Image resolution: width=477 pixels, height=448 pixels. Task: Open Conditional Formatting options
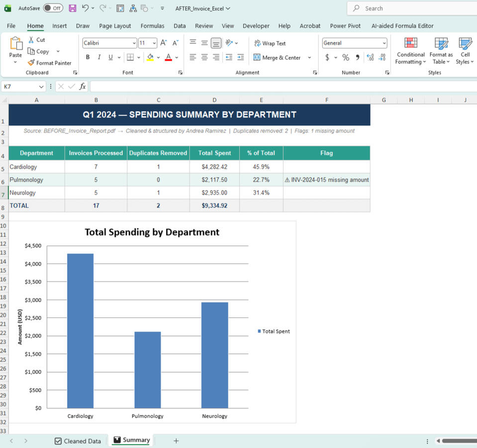[410, 50]
